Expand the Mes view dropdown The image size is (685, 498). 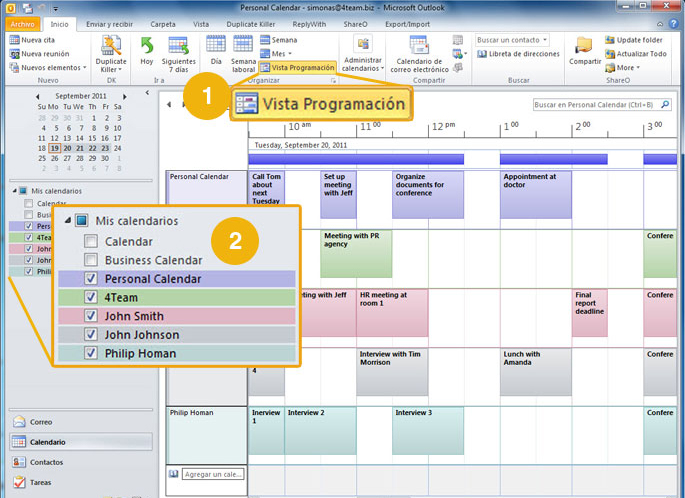coord(290,54)
